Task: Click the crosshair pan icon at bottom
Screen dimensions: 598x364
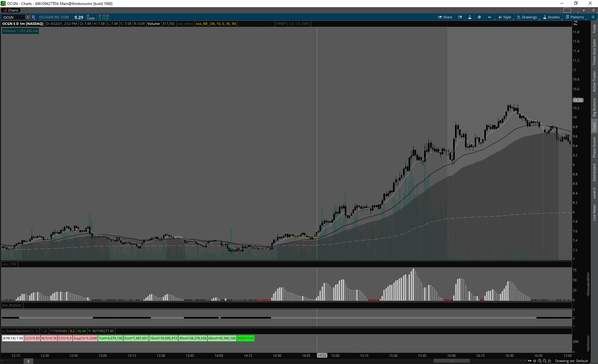Action: pos(535,361)
